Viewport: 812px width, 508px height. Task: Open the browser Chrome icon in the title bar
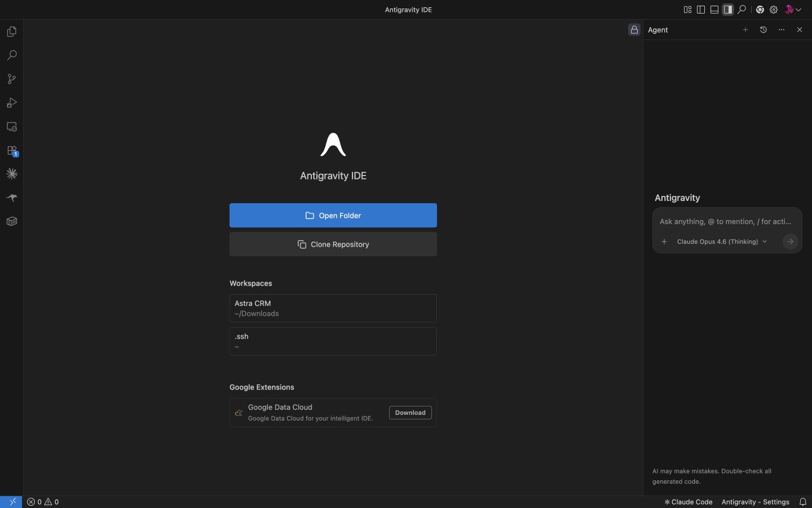(760, 10)
